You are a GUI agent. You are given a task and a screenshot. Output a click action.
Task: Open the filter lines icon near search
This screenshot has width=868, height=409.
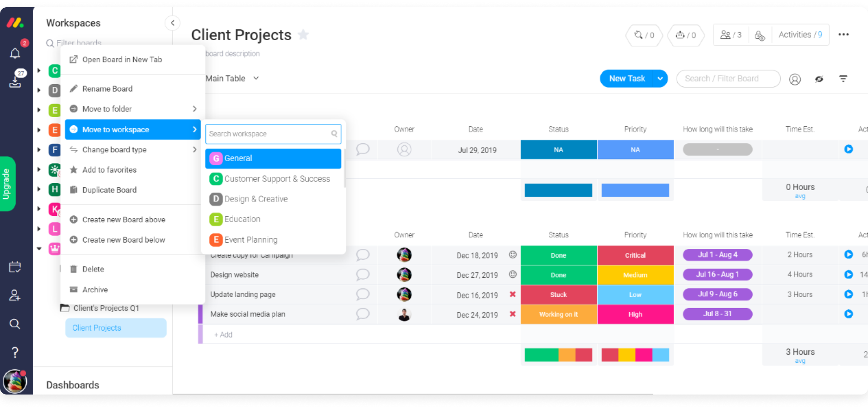(x=843, y=79)
